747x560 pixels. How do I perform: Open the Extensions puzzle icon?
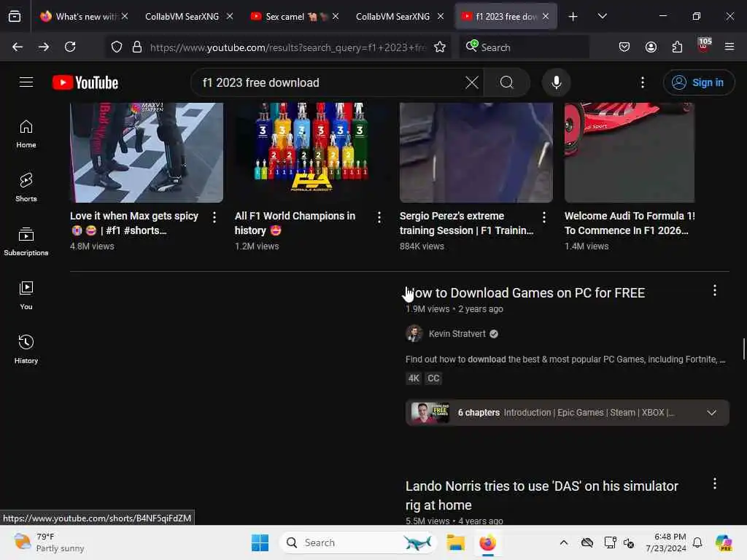(x=677, y=47)
